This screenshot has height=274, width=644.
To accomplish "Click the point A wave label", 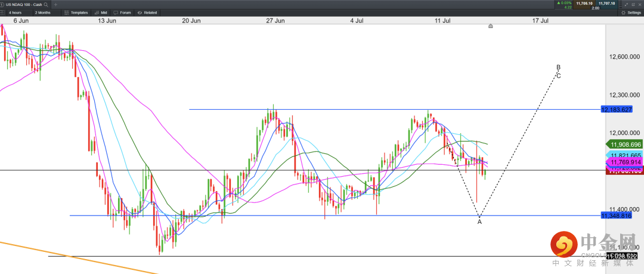I will pos(479,222).
